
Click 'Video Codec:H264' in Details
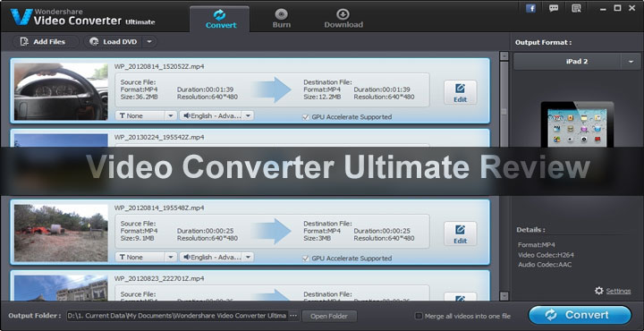[546, 255]
